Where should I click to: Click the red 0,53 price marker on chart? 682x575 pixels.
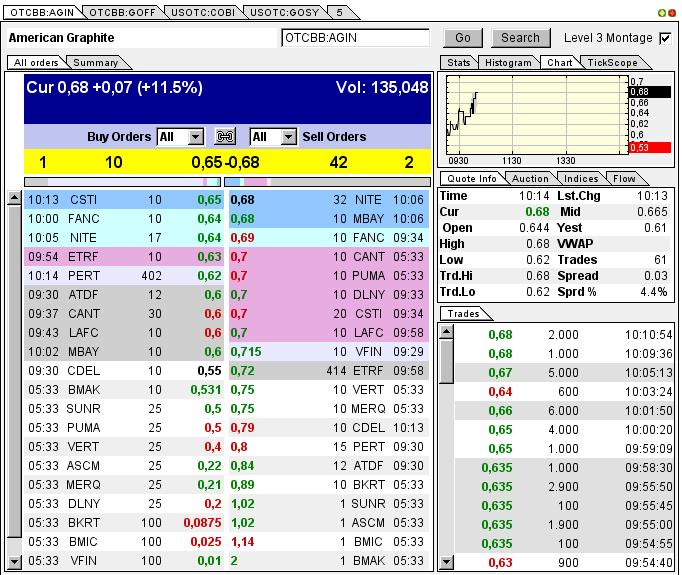point(640,147)
